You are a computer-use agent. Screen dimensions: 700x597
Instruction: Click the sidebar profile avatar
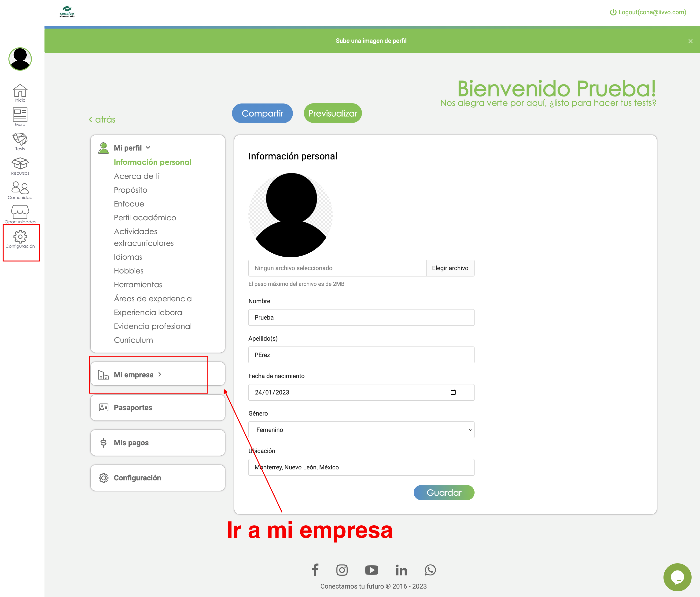point(20,59)
